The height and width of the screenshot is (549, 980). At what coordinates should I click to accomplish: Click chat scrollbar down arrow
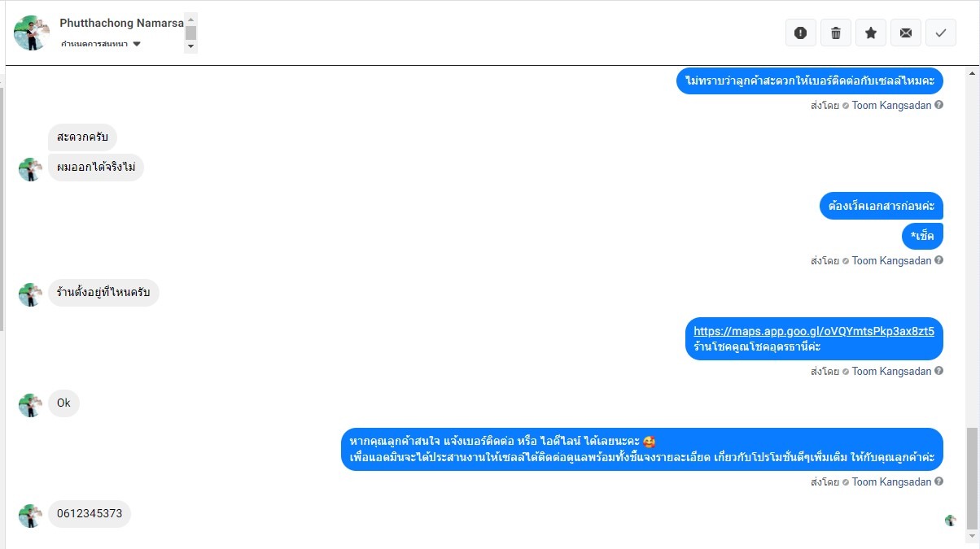pyautogui.click(x=973, y=537)
